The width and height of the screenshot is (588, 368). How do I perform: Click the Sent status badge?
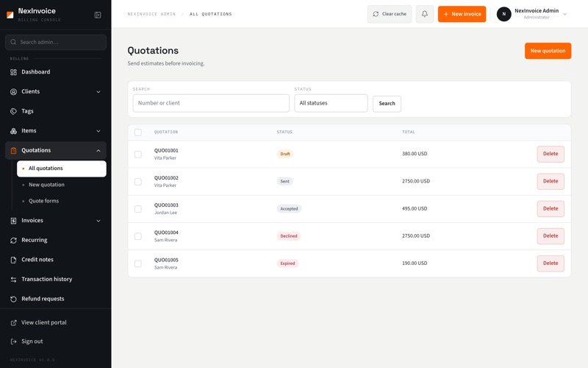tap(285, 181)
